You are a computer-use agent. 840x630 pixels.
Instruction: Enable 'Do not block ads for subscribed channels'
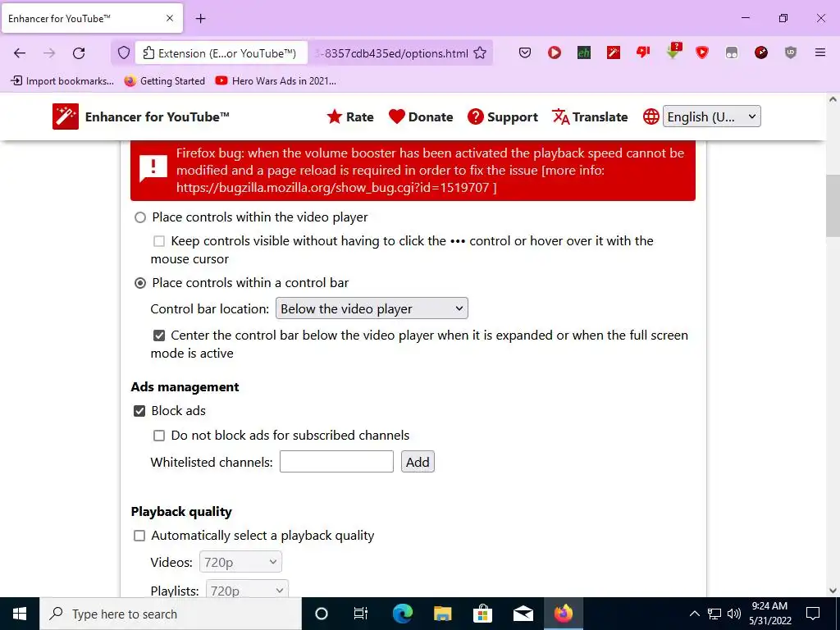click(159, 436)
